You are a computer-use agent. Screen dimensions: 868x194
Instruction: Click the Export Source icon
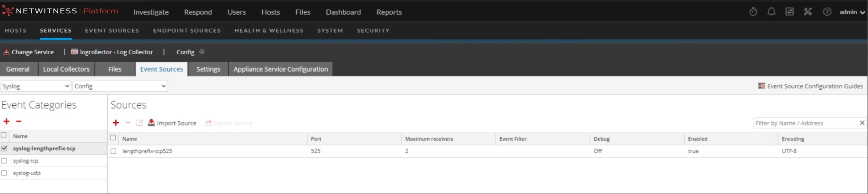(x=208, y=123)
